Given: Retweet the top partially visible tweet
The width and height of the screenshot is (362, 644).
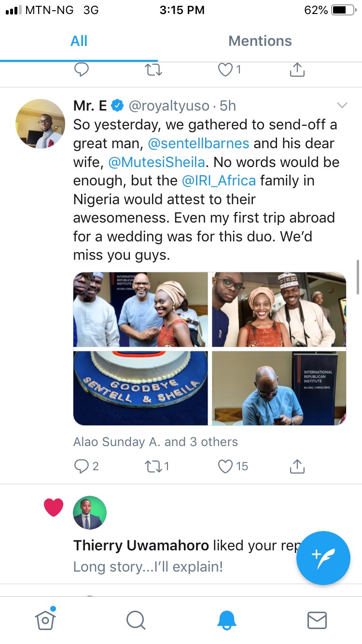Looking at the screenshot, I should click(153, 70).
